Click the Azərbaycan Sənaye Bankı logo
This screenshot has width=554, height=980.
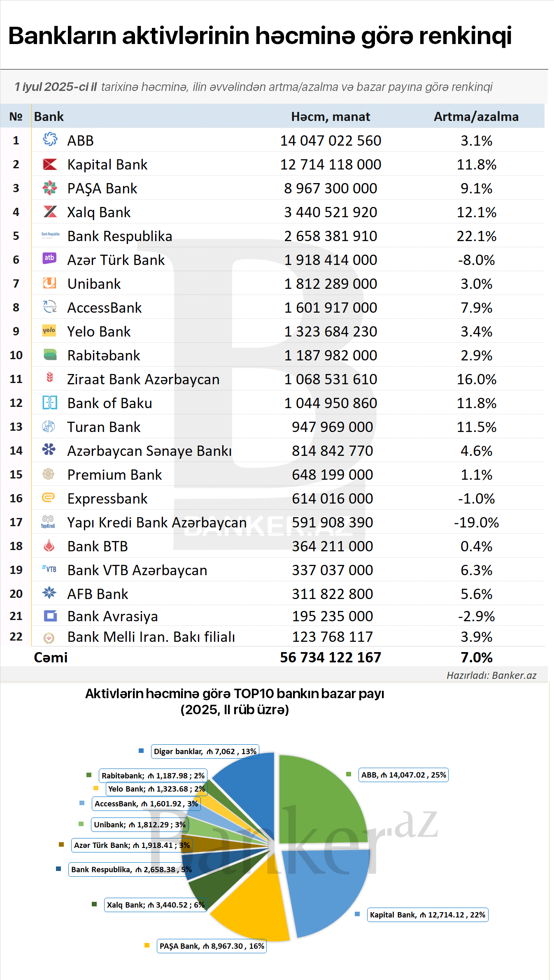coord(49,449)
